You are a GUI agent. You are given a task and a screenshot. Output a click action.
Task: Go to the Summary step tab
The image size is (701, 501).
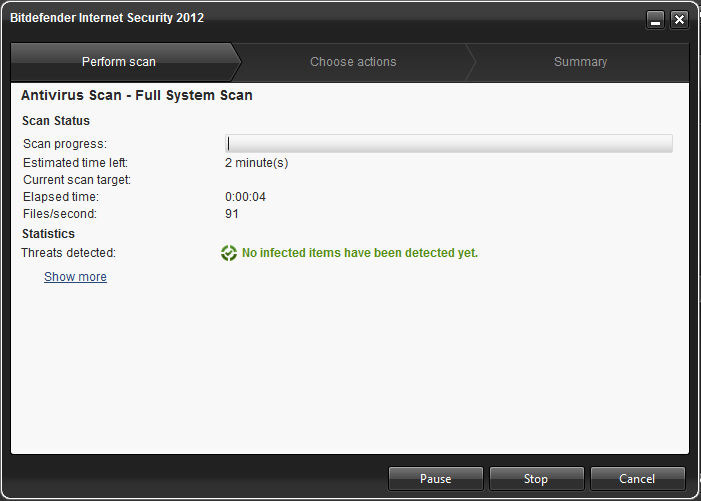[x=580, y=62]
